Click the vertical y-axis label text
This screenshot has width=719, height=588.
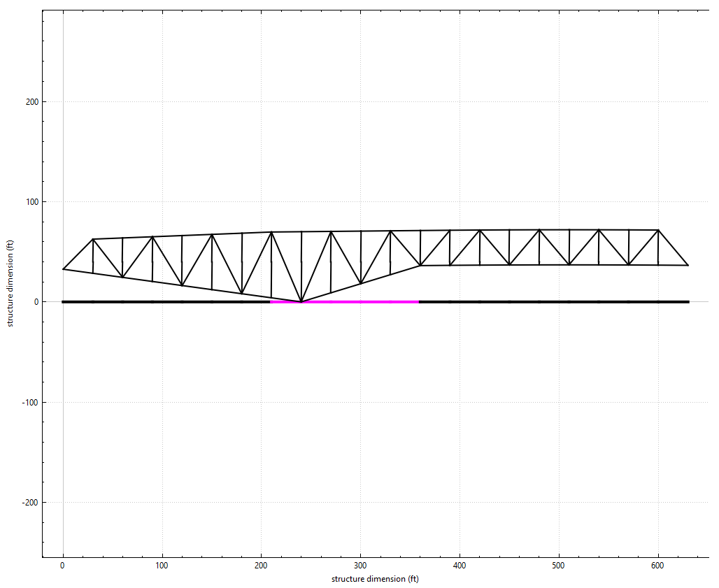click(x=10, y=283)
